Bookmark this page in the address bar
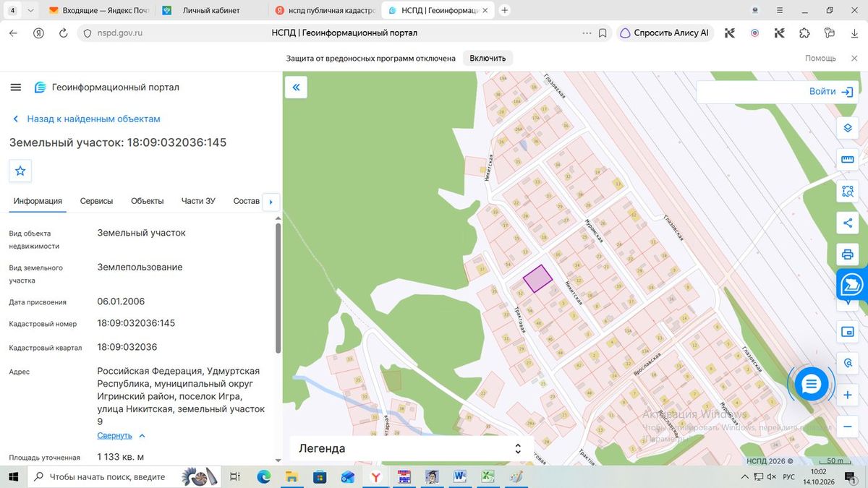This screenshot has height=488, width=868. 603,33
